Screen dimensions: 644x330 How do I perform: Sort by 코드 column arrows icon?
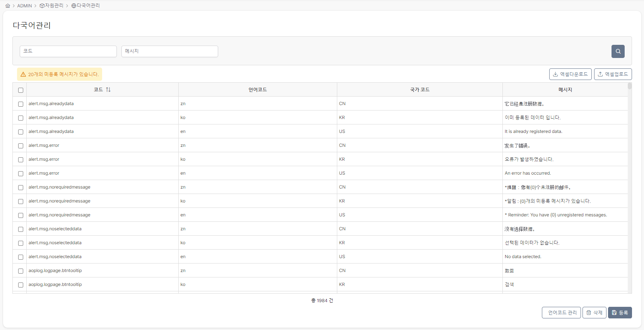[108, 90]
